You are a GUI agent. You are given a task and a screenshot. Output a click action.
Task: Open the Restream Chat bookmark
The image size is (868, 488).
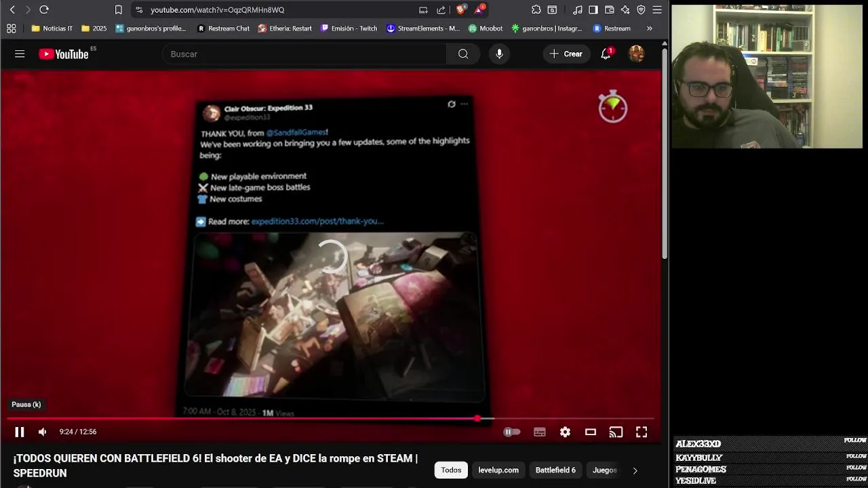(223, 28)
